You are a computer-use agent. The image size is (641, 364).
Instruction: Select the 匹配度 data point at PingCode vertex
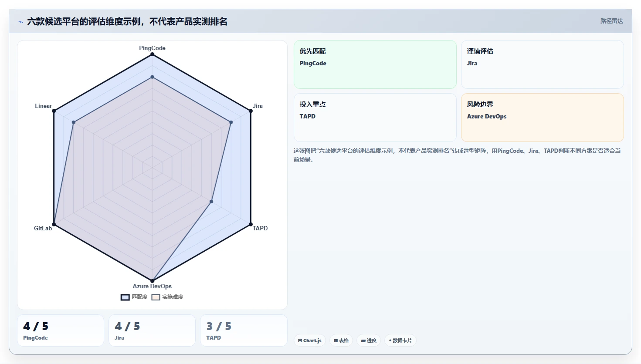(x=152, y=54)
